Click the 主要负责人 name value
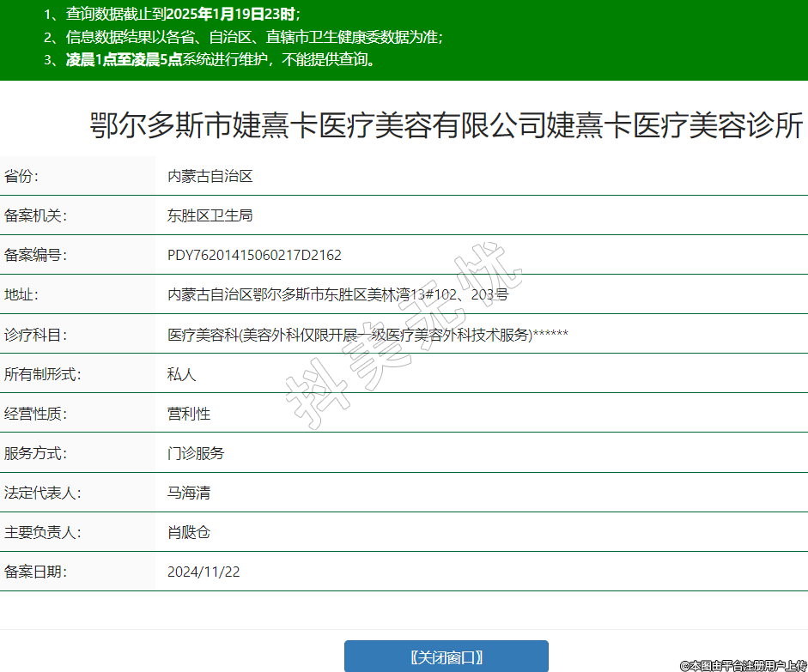 tap(189, 532)
